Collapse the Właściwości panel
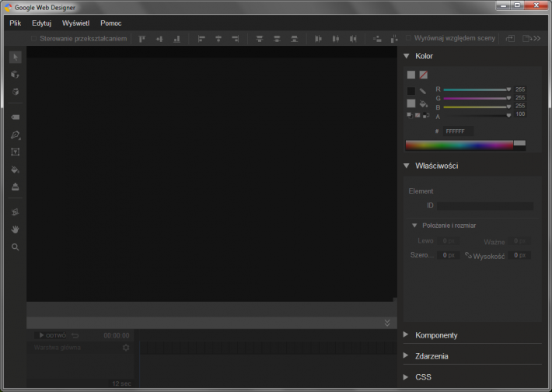Screen dimensions: 552x392 coord(407,166)
